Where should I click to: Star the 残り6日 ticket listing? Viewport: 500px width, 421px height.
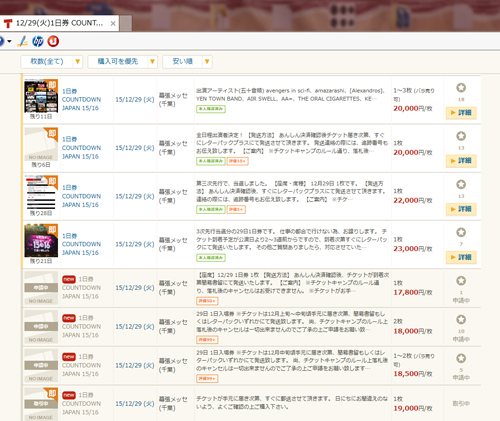coord(461,136)
